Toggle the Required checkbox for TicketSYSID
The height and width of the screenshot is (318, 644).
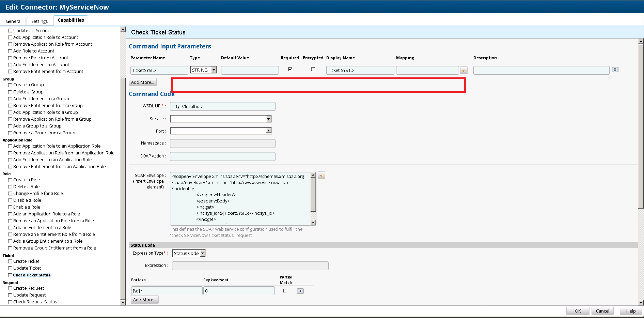tap(290, 69)
